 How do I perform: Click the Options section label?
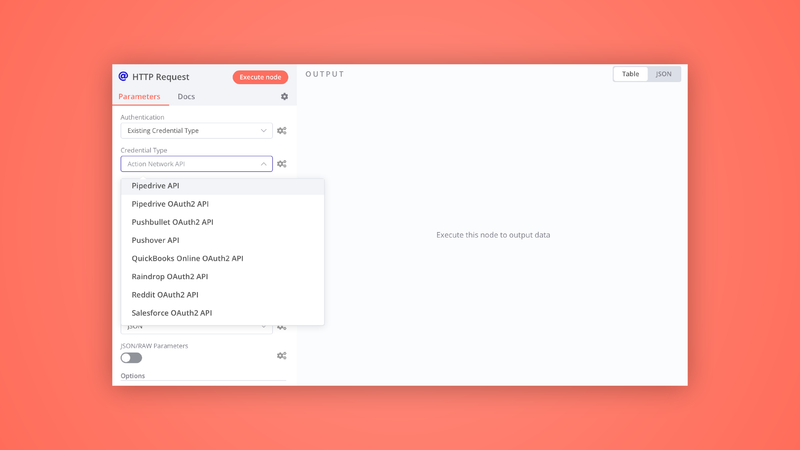click(x=133, y=376)
